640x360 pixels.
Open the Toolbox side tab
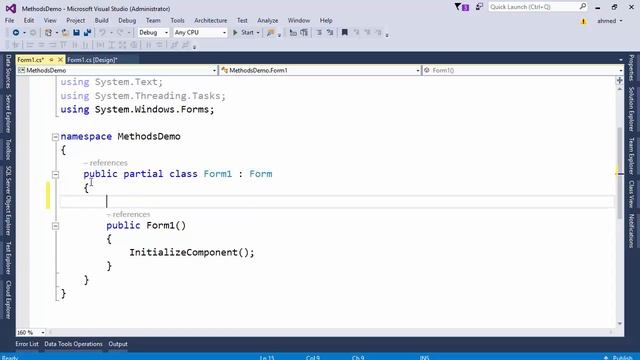coord(8,149)
